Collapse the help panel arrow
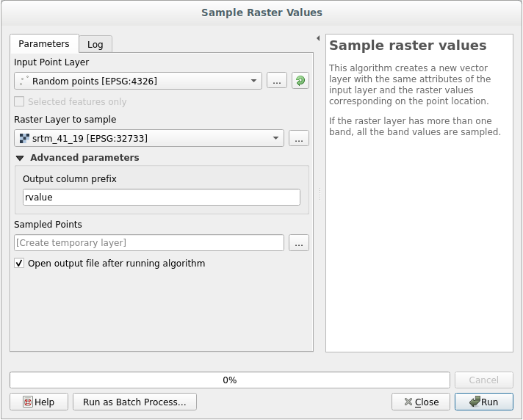Screen dimensions: 523x420 click(318, 38)
